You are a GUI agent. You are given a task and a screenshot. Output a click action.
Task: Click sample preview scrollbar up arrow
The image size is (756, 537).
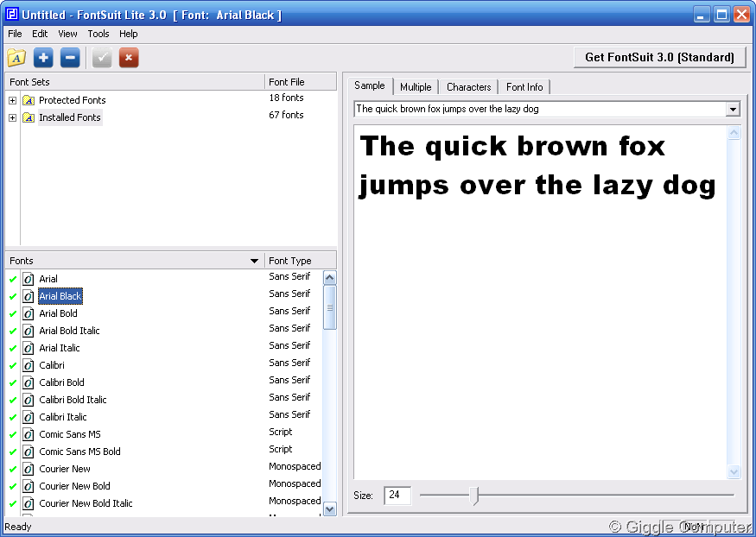[734, 133]
